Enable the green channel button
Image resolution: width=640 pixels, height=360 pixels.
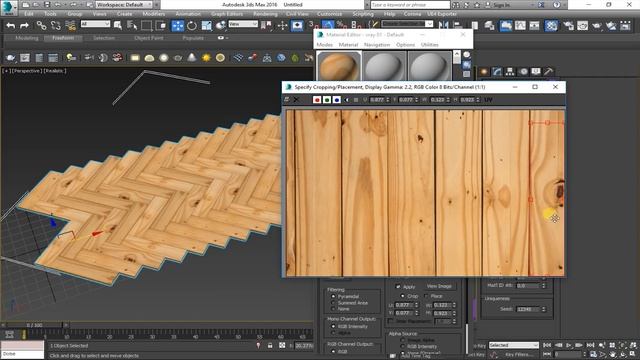click(x=327, y=100)
